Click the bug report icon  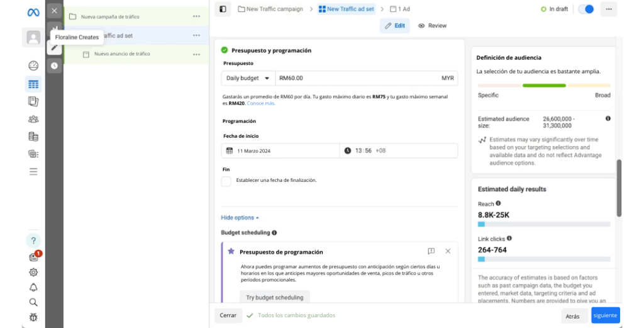pyautogui.click(x=33, y=317)
